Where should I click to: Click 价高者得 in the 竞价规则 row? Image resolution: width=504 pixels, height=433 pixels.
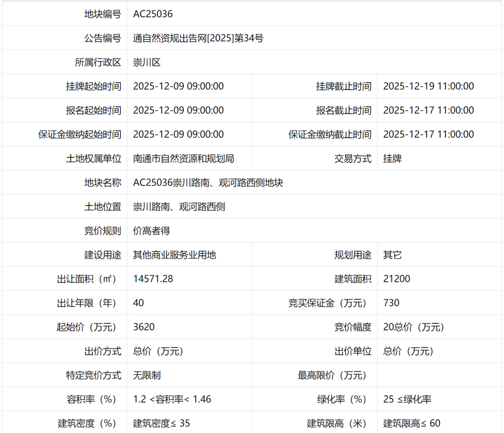150,230
